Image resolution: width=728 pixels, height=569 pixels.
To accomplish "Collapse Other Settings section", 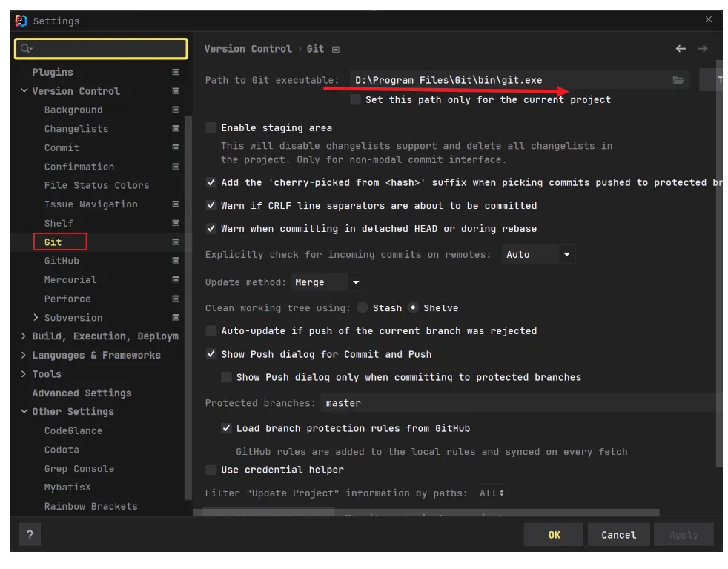I will [24, 411].
